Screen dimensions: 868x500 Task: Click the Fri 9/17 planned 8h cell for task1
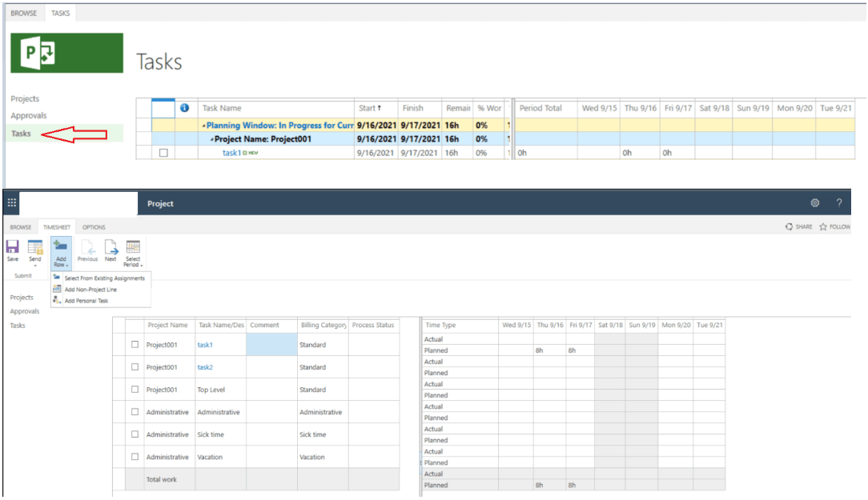pyautogui.click(x=581, y=350)
